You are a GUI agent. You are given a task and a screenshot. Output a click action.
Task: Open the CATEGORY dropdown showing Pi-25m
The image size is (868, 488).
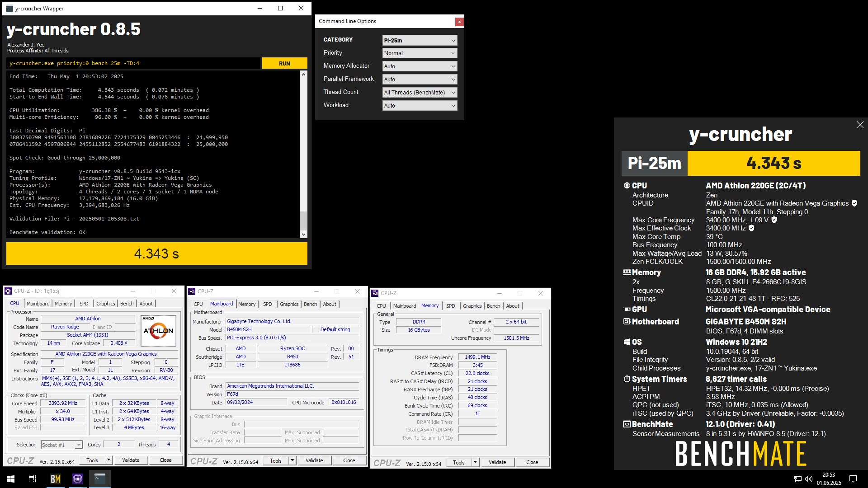pos(420,40)
